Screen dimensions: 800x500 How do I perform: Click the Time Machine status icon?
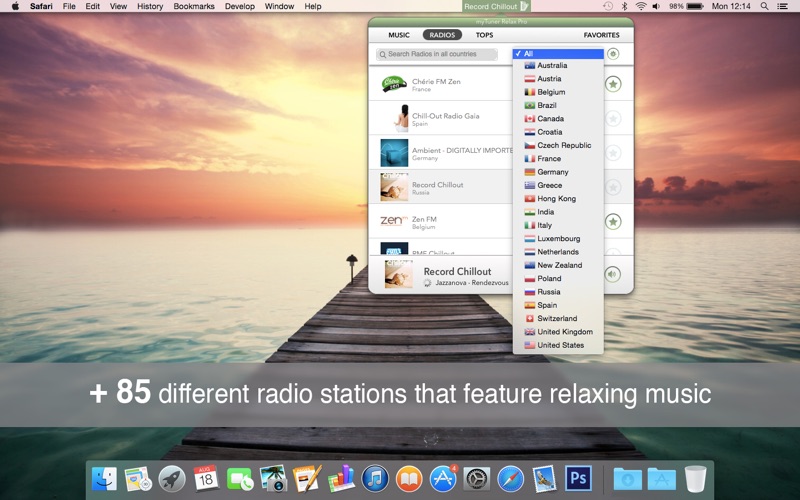(608, 6)
